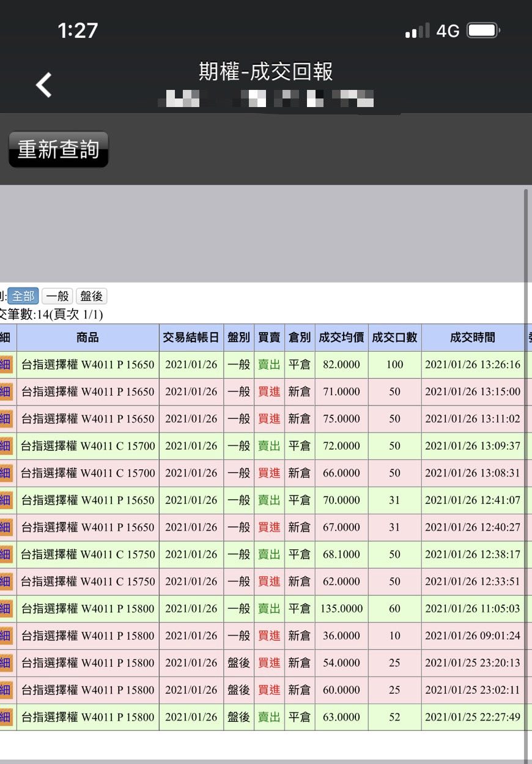Open detail icon for 22:27:49 trade
Screen dimensions: 532x764
tap(6, 717)
